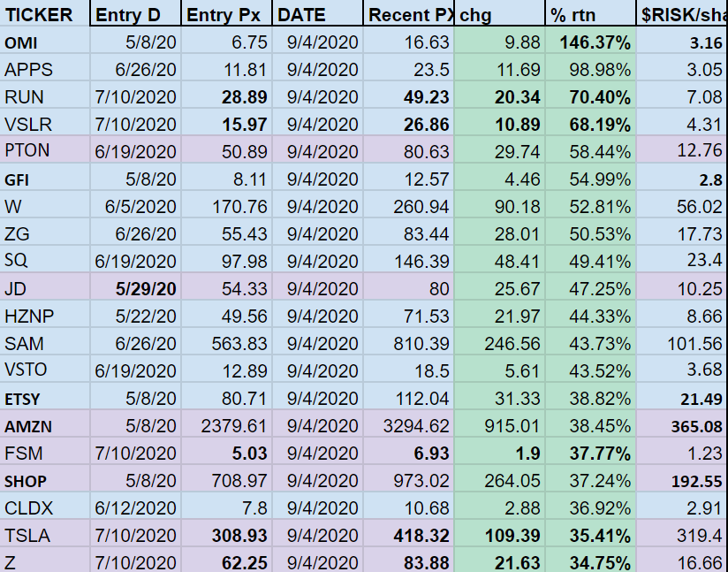The width and height of the screenshot is (728, 572).
Task: Select the TSLA ticker cell
Action: coord(44,533)
